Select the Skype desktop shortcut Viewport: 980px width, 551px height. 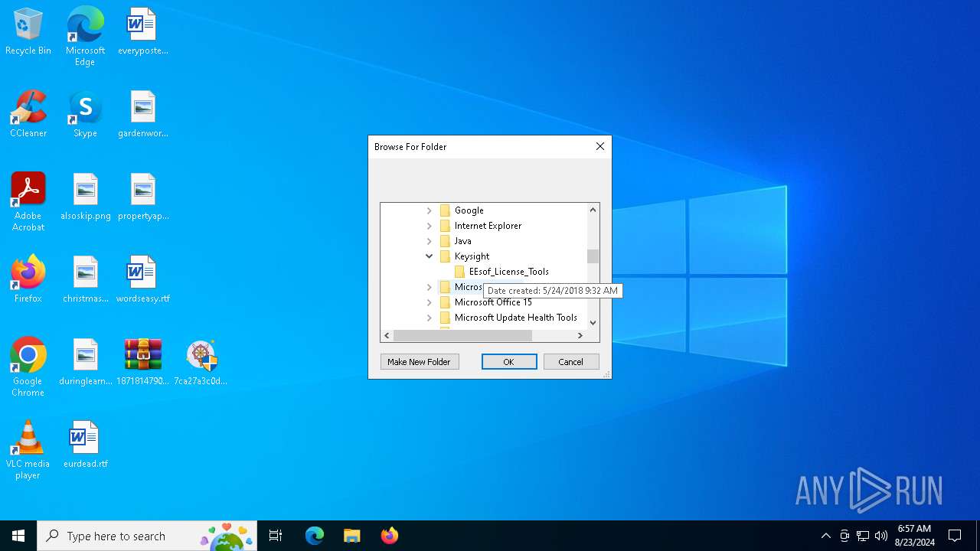pos(85,115)
